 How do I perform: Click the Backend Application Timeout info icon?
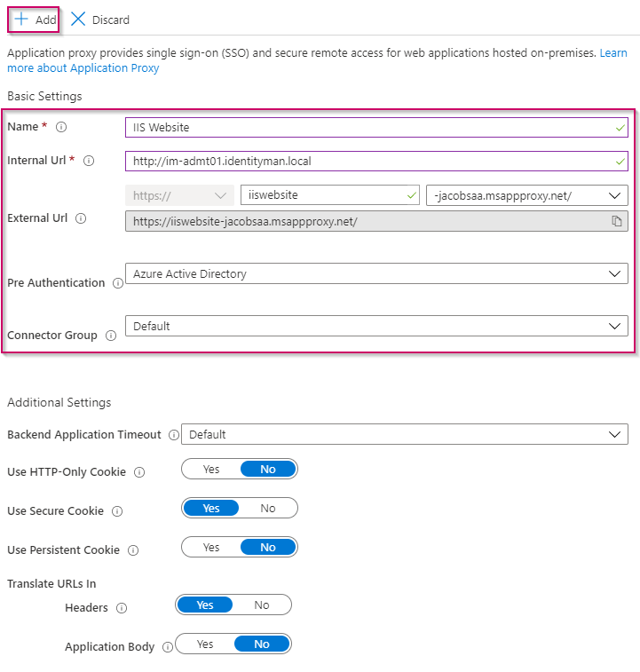click(x=172, y=435)
